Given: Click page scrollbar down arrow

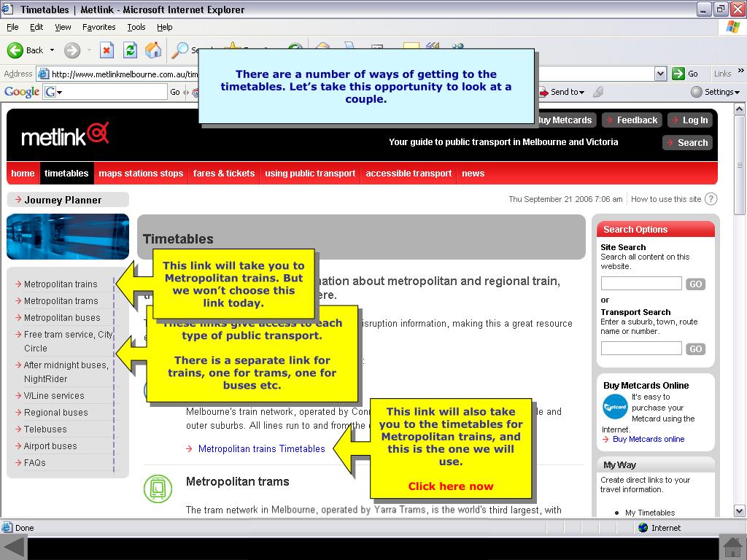Looking at the screenshot, I should pos(739,511).
